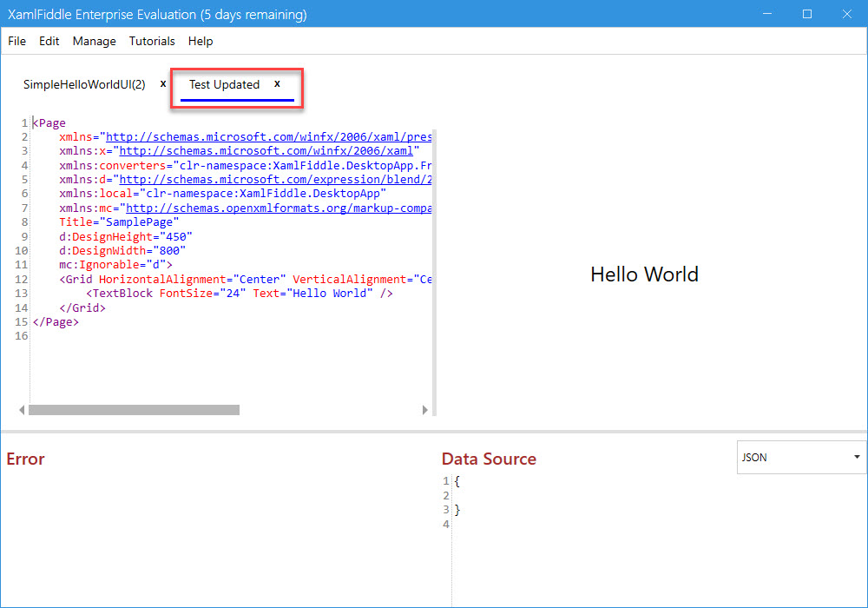This screenshot has width=868, height=608.
Task: Open the Manage menu
Action: click(94, 41)
